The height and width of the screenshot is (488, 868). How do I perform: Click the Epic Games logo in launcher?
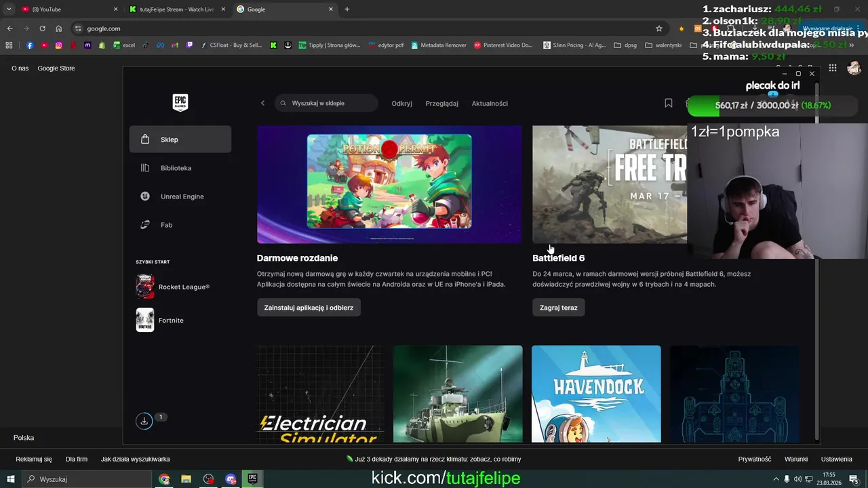(180, 102)
